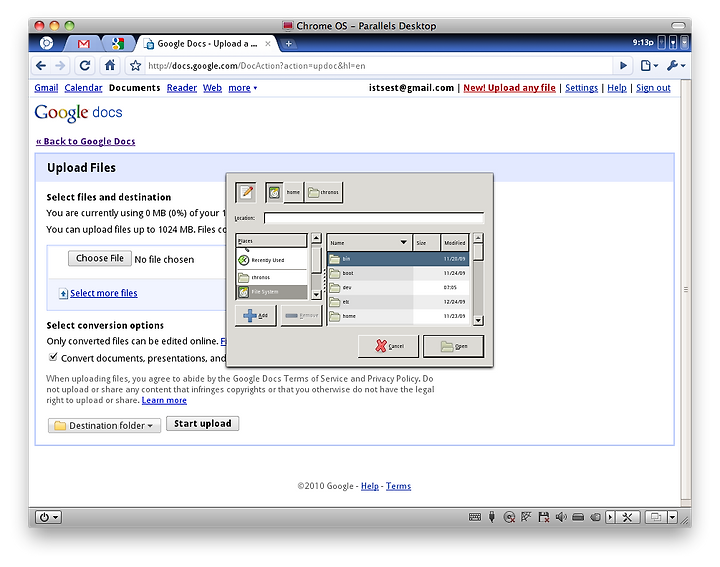Image resolution: width=720 pixels, height=567 pixels.
Task: Select File System in Places list
Action: (x=271, y=292)
